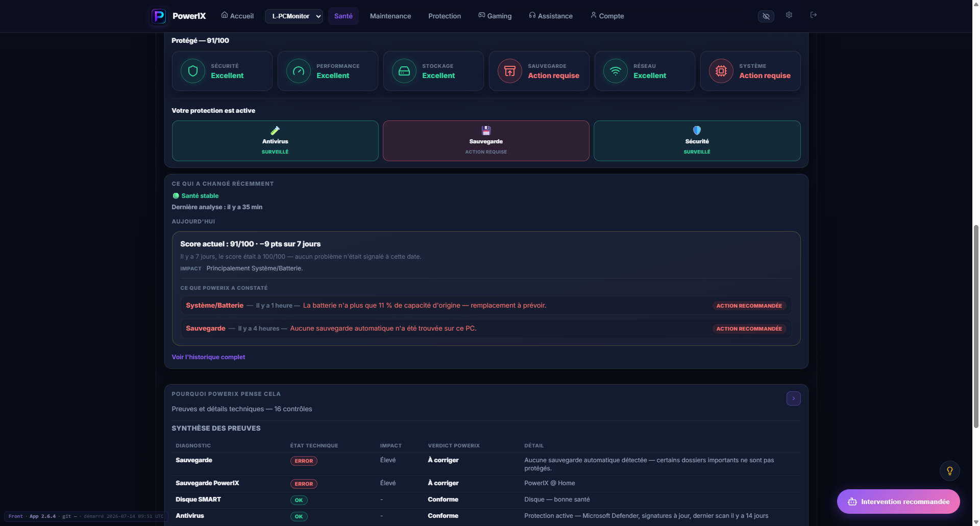Click Action recommandée badge for Sauvegarde
Image resolution: width=980 pixels, height=526 pixels.
coord(749,329)
